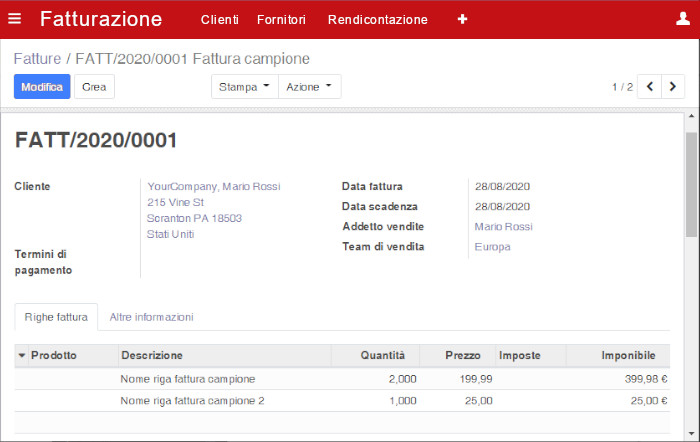700x442 pixels.
Task: Click the 25,00 price cell
Action: (479, 401)
